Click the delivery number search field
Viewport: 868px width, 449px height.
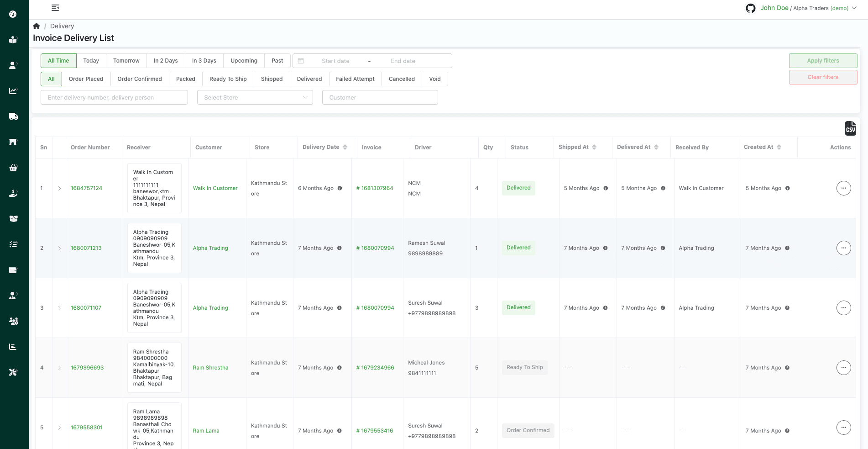pyautogui.click(x=114, y=97)
